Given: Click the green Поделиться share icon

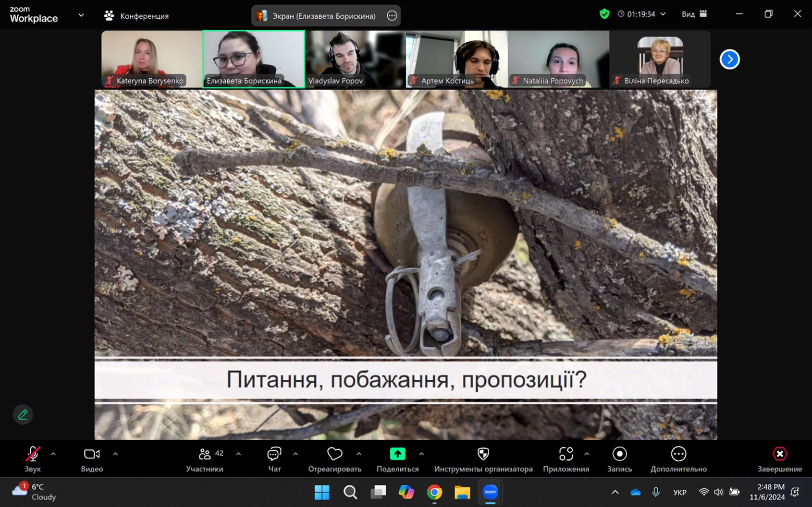Looking at the screenshot, I should pos(397,454).
